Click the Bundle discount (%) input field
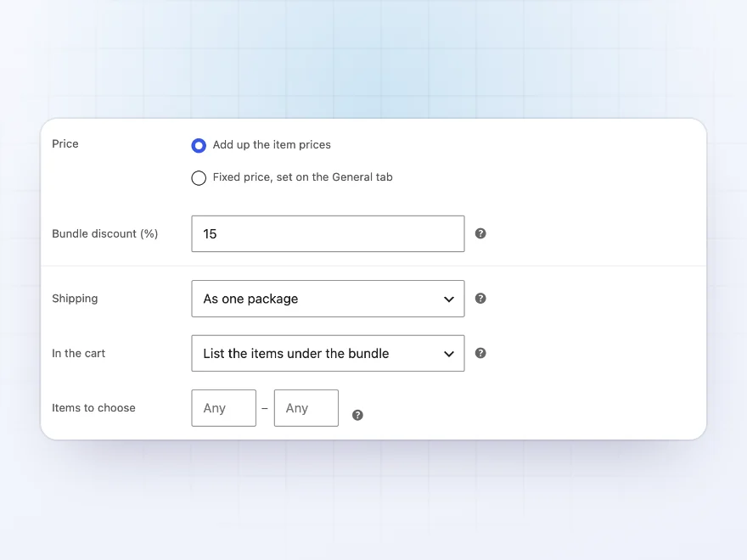This screenshot has width=747, height=560. [328, 234]
